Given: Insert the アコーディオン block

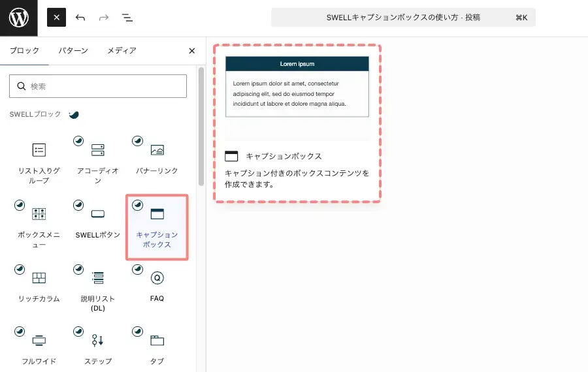Looking at the screenshot, I should click(98, 163).
